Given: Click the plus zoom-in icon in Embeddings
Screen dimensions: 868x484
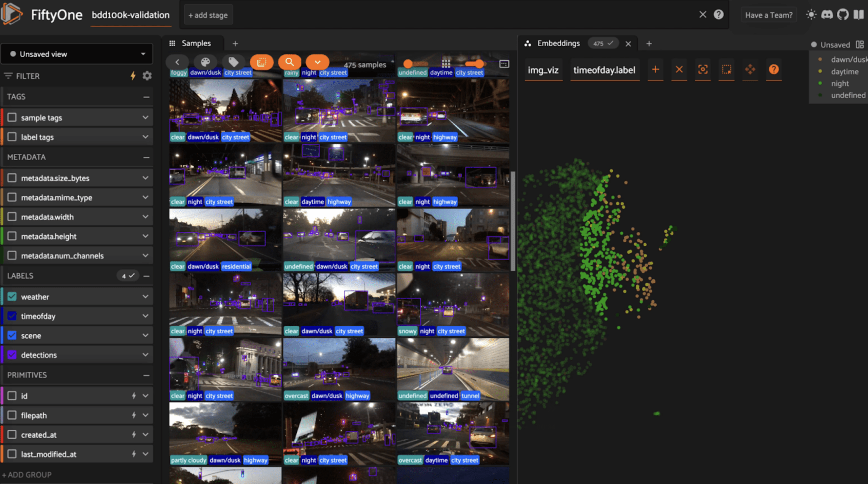Looking at the screenshot, I should (x=655, y=69).
